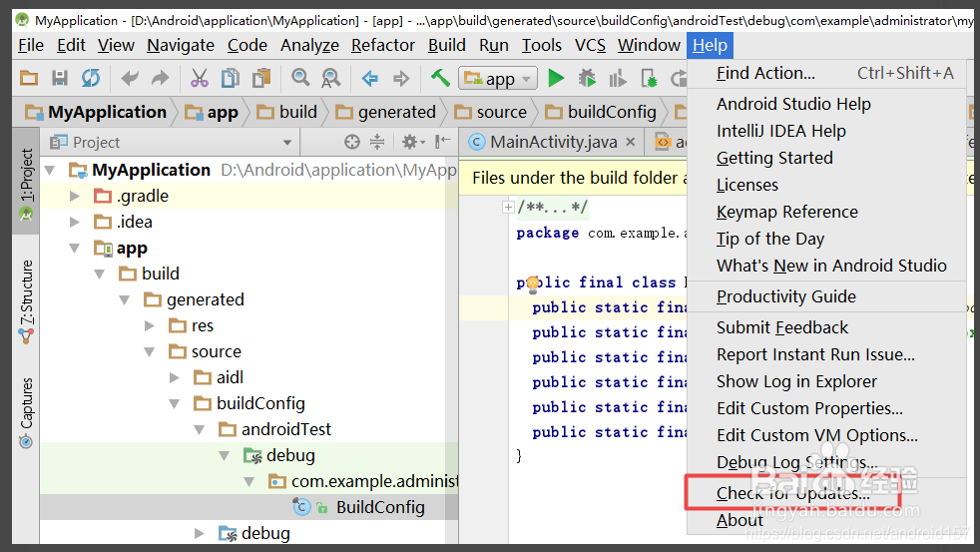
Task: Switch to MainActivity.java editor tab
Action: tap(553, 143)
